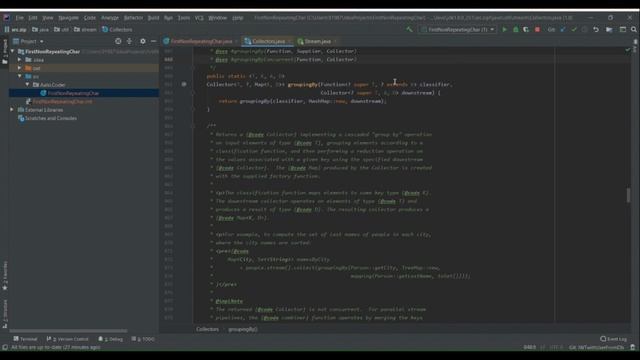Click the VCS Update Project icon
This screenshot has height=360, width=640.
click(x=563, y=29)
